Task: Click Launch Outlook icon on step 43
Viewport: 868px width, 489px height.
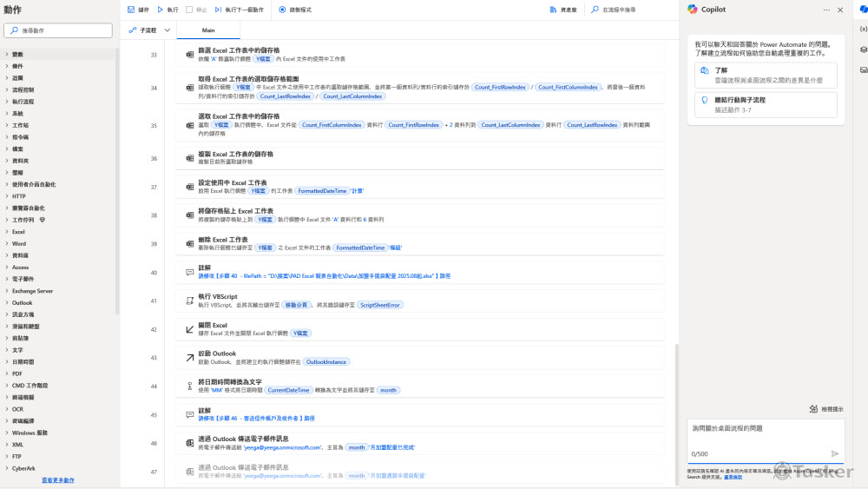Action: (x=190, y=358)
